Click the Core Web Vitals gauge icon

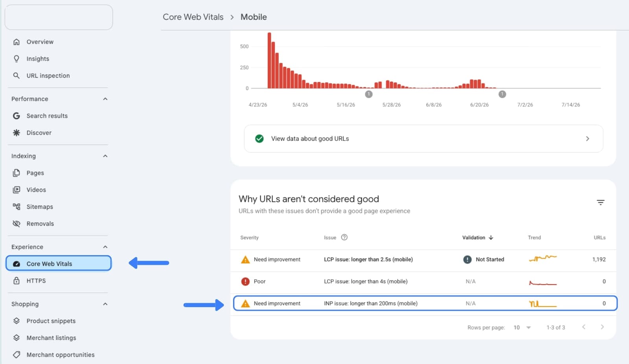pos(16,264)
